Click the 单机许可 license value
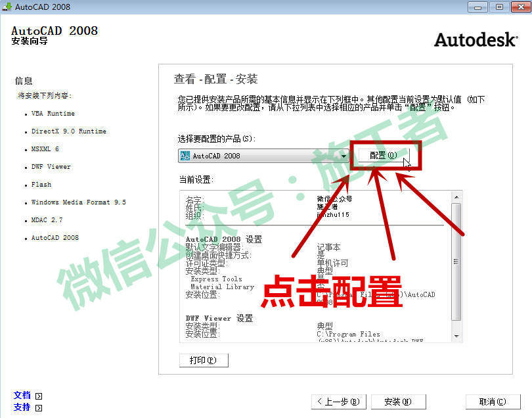The image size is (532, 418). click(332, 263)
